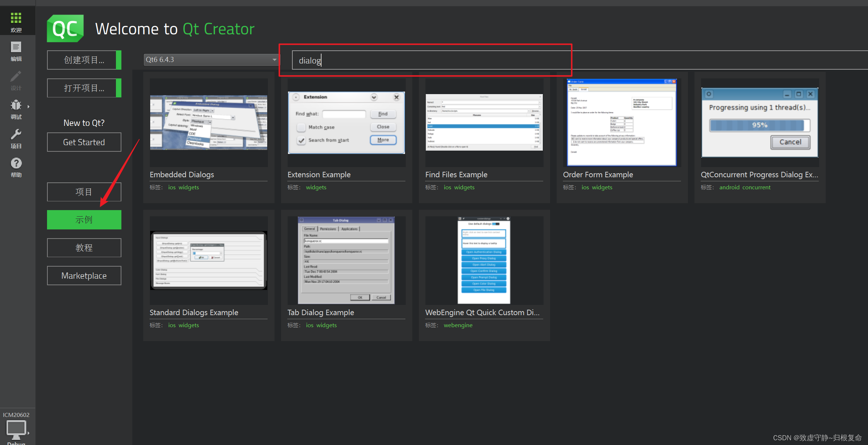Click the QC Qt Creator logo
Viewport: 868px width, 445px height.
[x=65, y=28]
